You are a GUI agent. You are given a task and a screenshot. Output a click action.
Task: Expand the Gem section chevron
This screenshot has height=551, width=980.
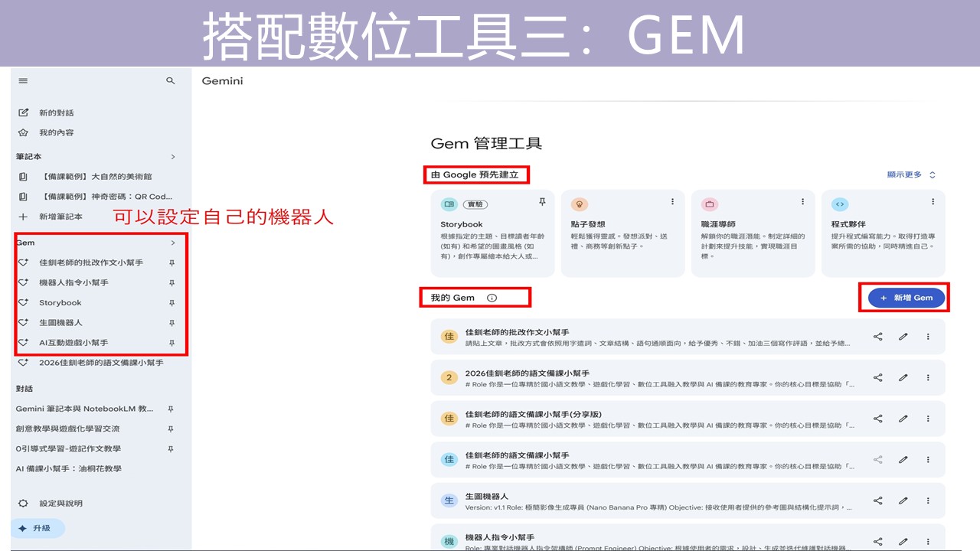pos(173,243)
